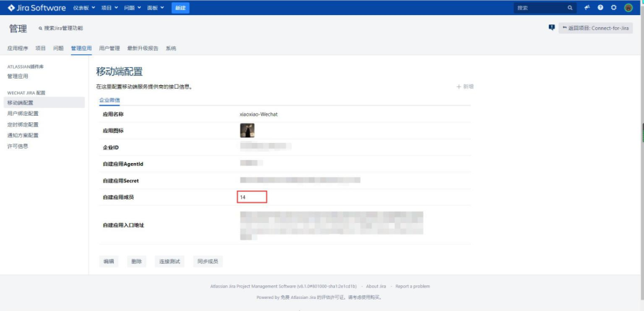Open the user profile avatar menu
Image resolution: width=644 pixels, height=311 pixels.
pyautogui.click(x=628, y=7)
